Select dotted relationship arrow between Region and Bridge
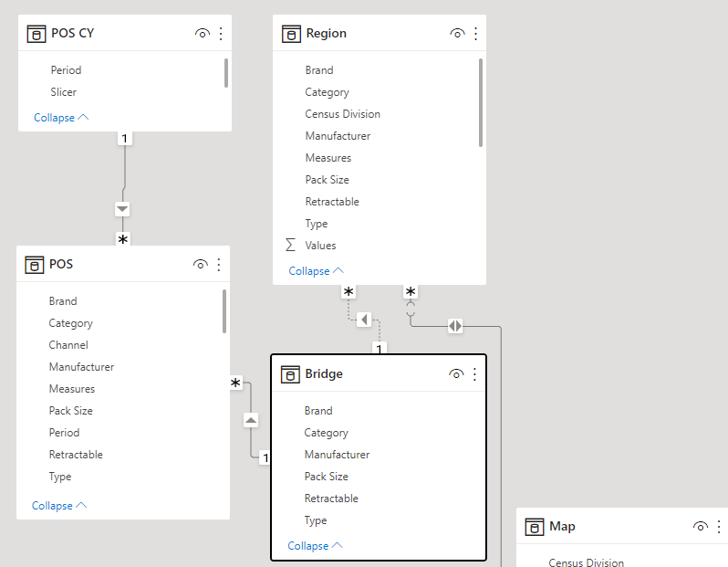This screenshot has height=567, width=728. point(364,320)
